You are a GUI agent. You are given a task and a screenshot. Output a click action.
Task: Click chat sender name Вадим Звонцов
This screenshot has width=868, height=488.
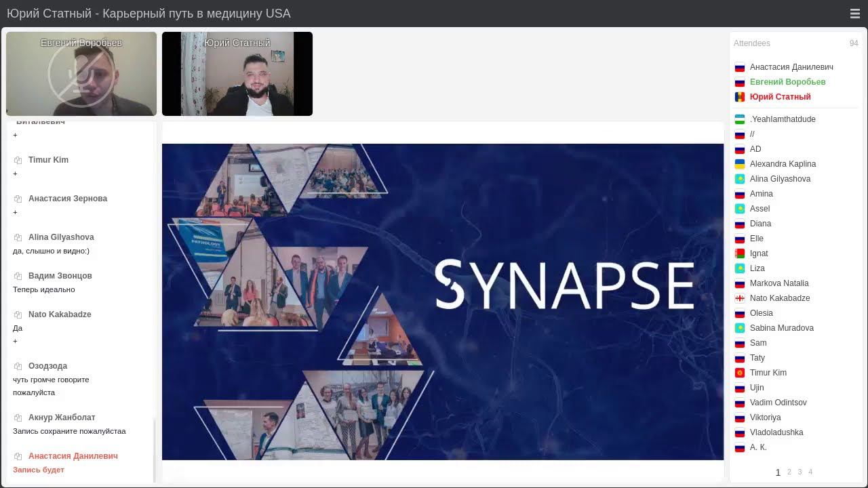pyautogui.click(x=60, y=276)
